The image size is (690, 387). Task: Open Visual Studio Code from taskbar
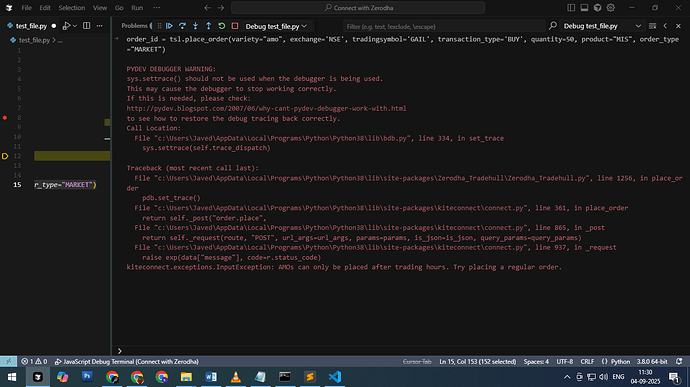[x=335, y=377]
